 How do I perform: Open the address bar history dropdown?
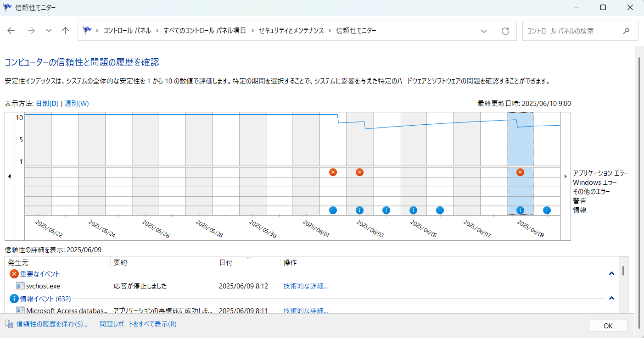[x=484, y=31]
